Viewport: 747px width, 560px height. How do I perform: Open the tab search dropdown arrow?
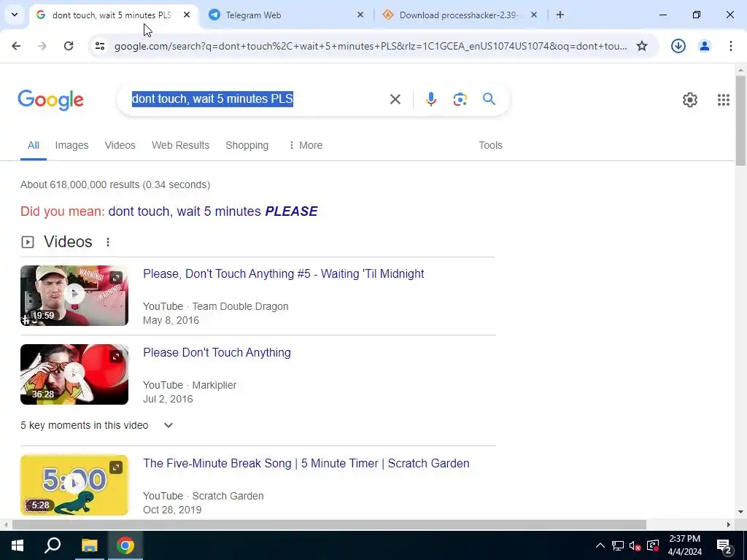[15, 15]
